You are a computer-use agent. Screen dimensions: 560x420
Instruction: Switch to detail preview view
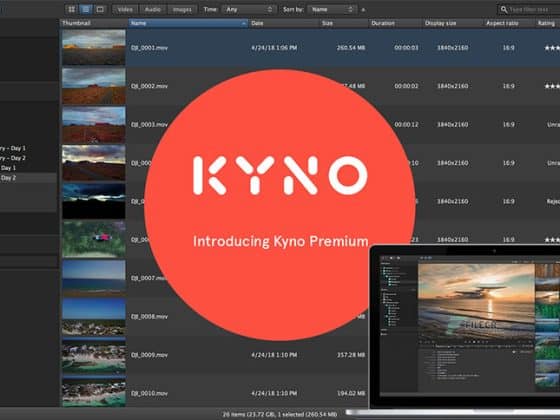pos(100,9)
